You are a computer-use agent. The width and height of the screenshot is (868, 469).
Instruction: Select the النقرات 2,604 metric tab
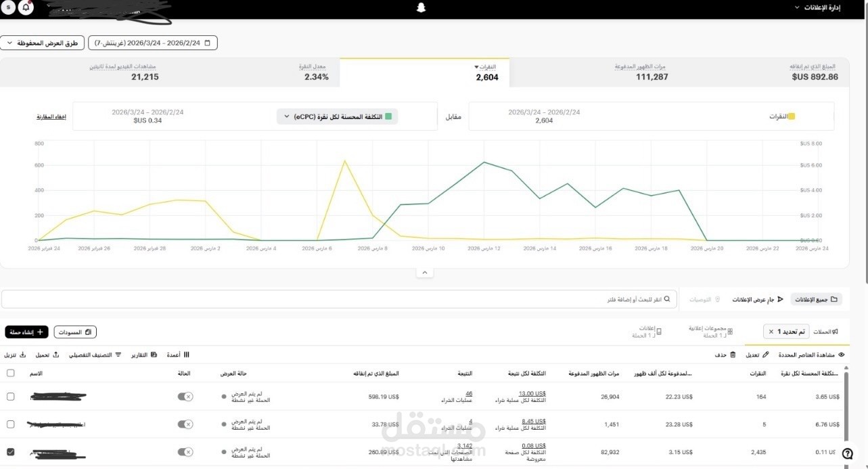[424, 72]
